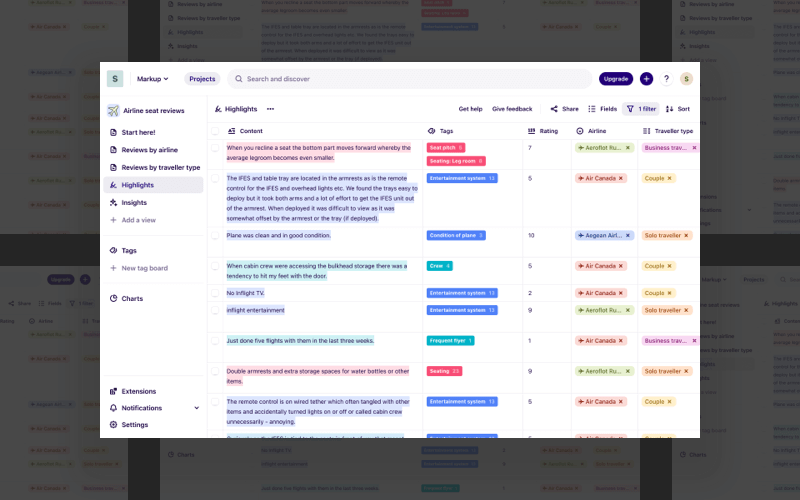Open Reviews by airline view

point(149,150)
